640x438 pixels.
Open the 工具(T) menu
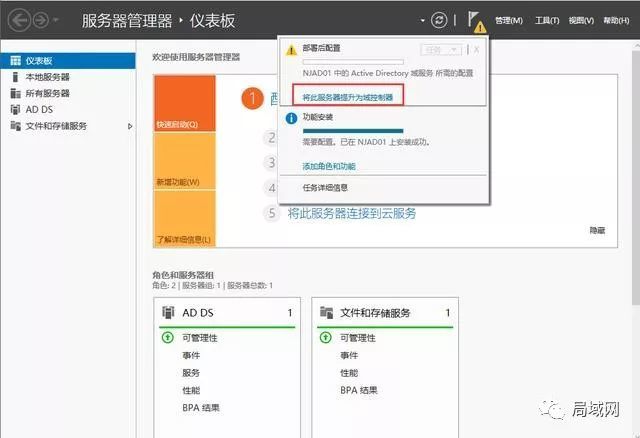pyautogui.click(x=547, y=20)
